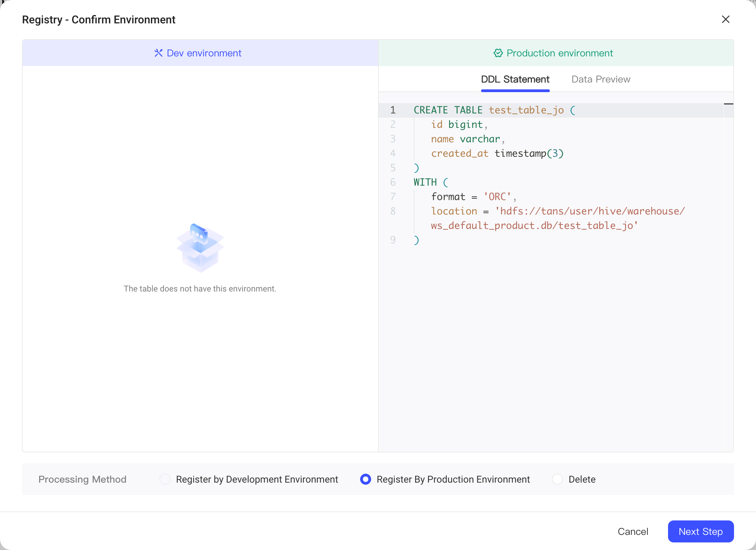Open the Data Preview tab
The image size is (756, 550).
pyautogui.click(x=601, y=79)
